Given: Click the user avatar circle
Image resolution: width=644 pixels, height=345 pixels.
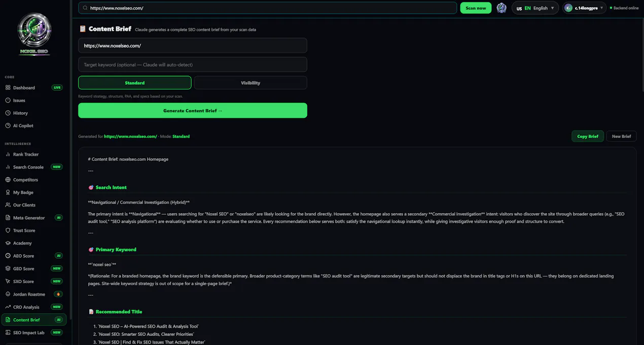Looking at the screenshot, I should point(568,8).
